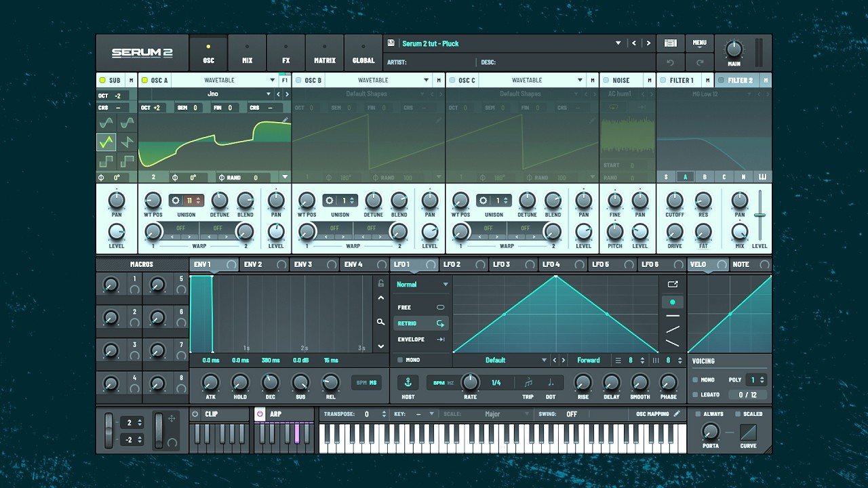Viewport: 868px width, 488px height.
Task: Set LFO mode to ENVELOPE
Action: (421, 340)
